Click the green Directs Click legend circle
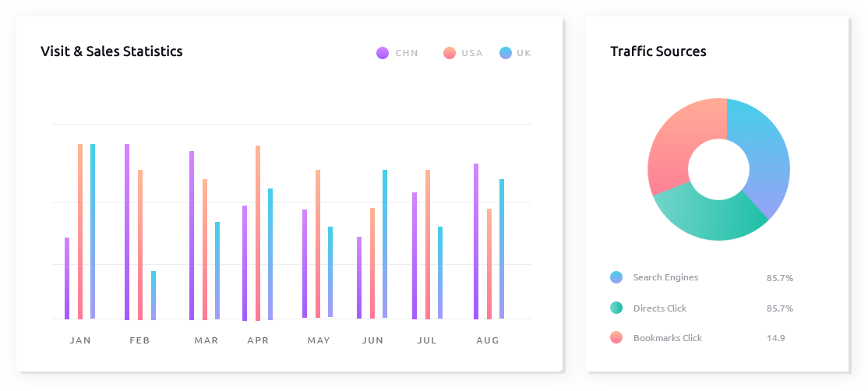Viewport: 868px width, 391px height. [616, 308]
